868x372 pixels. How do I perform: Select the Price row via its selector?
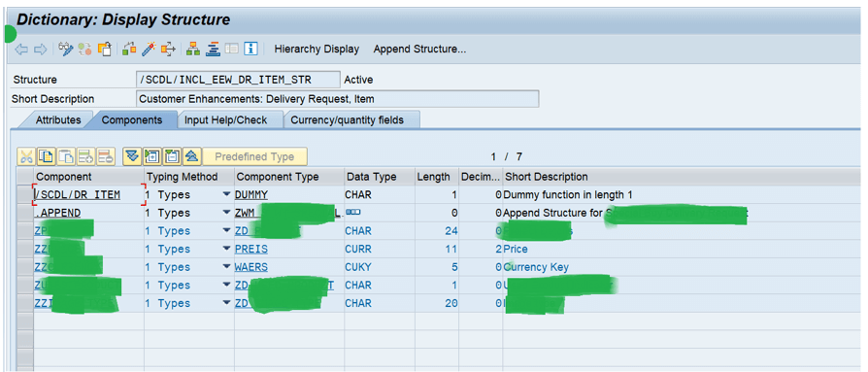(25, 249)
